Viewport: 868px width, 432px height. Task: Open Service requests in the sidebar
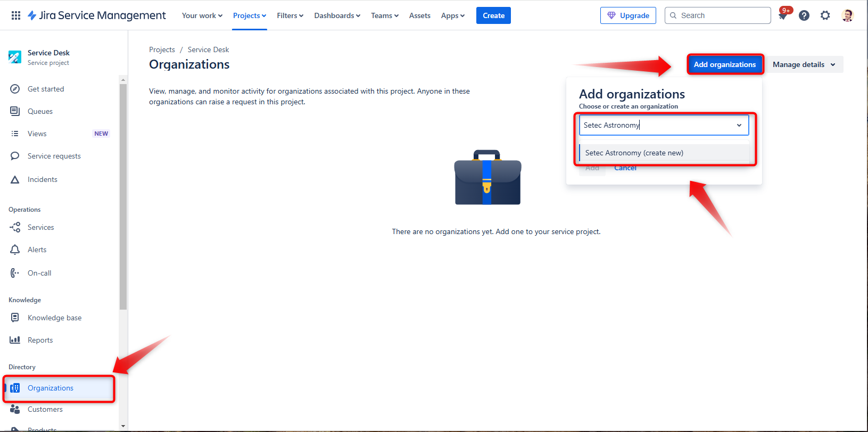click(x=54, y=156)
